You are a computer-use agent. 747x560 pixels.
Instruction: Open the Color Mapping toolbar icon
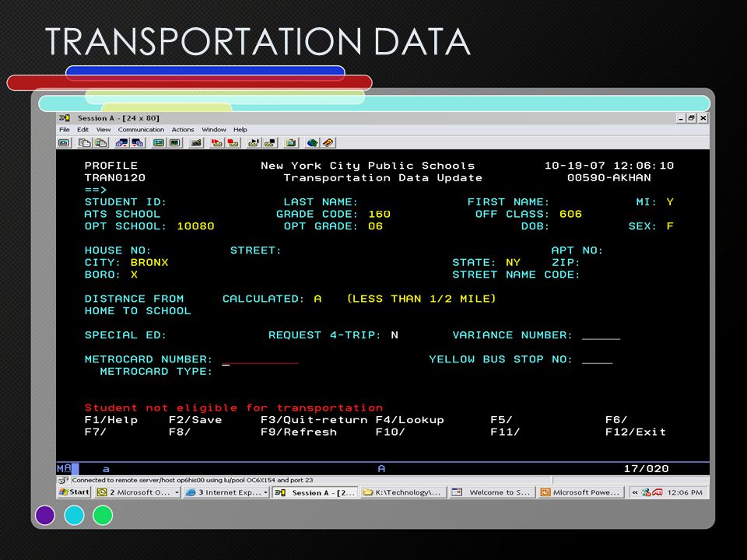pos(175,142)
